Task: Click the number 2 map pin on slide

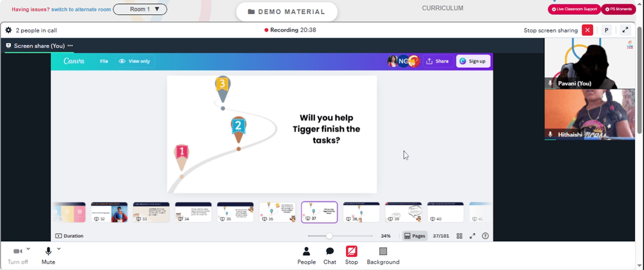Action: click(x=238, y=130)
